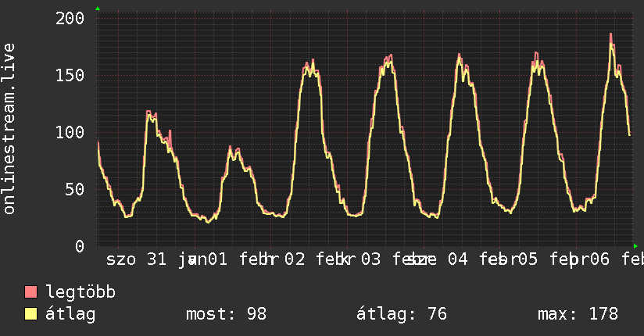Click the "most: 98" statistic

coord(226,315)
